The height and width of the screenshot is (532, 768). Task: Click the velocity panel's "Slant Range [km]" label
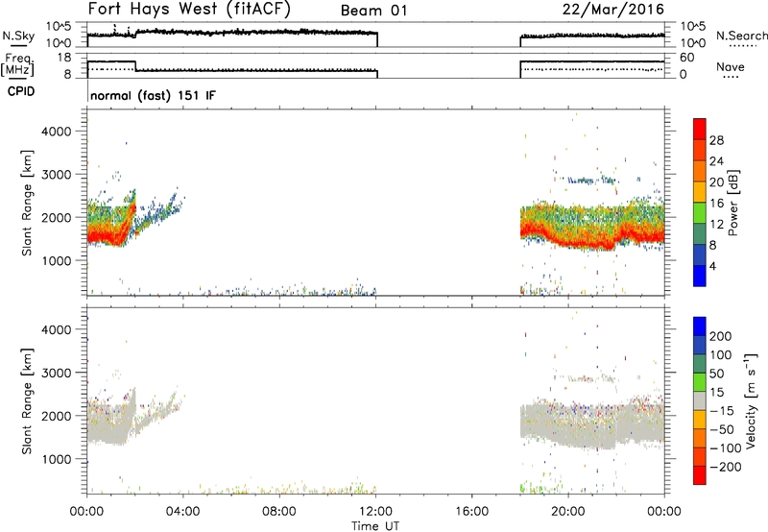(x=27, y=401)
